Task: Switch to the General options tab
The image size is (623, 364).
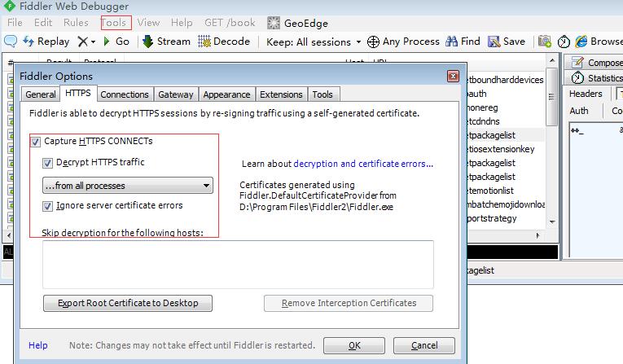Action: point(41,94)
